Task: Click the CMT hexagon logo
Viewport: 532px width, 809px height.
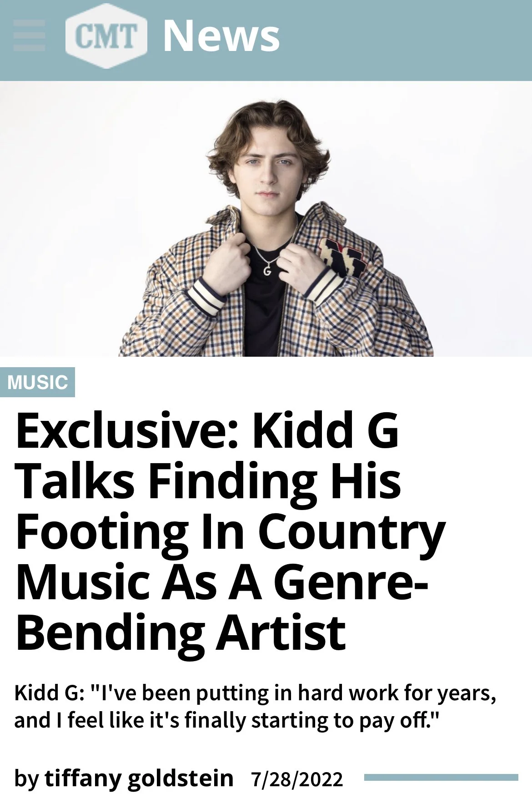Action: pyautogui.click(x=106, y=36)
